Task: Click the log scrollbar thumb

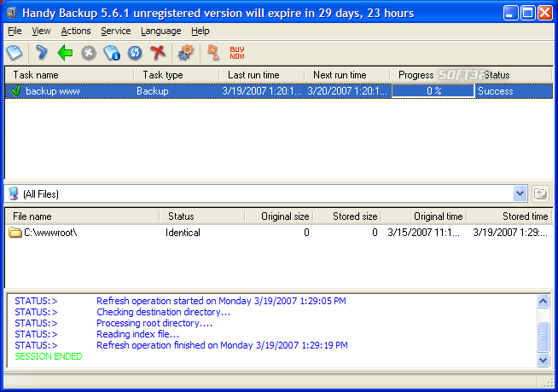Action: pyautogui.click(x=543, y=337)
